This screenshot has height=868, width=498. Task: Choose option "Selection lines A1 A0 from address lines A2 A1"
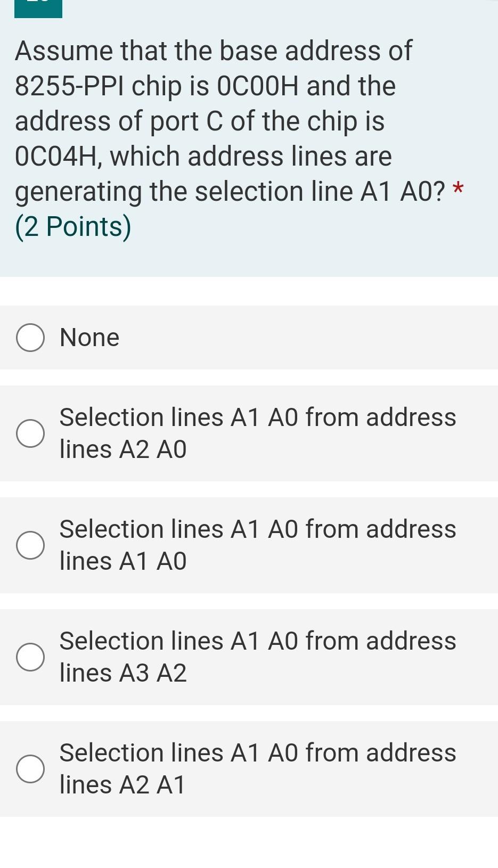(x=30, y=768)
